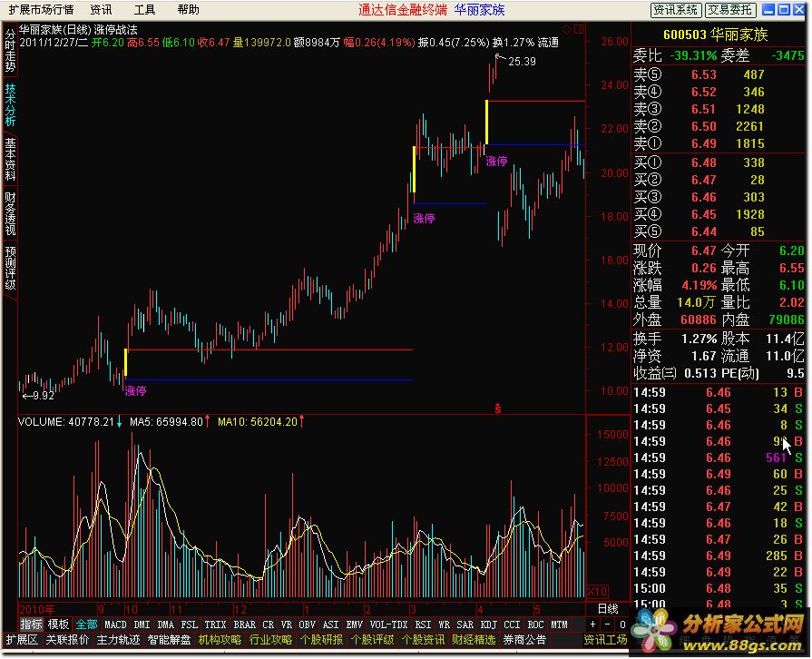This screenshot has width=812, height=659.
Task: Apply the RSI indicator
Action: [x=423, y=625]
